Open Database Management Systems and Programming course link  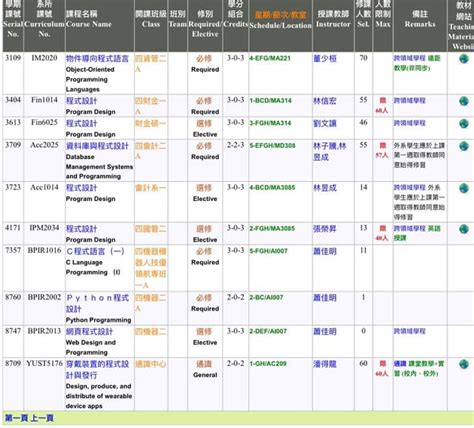pos(97,146)
